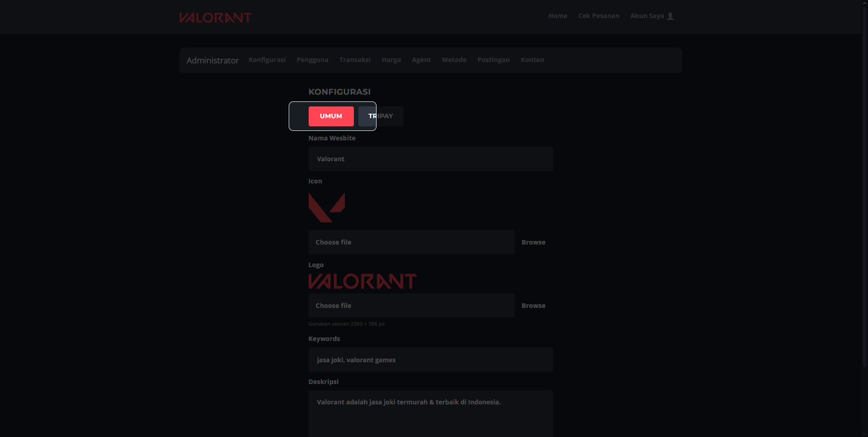This screenshot has width=868, height=437.
Task: Click the Valorant logo image preview
Action: (362, 281)
